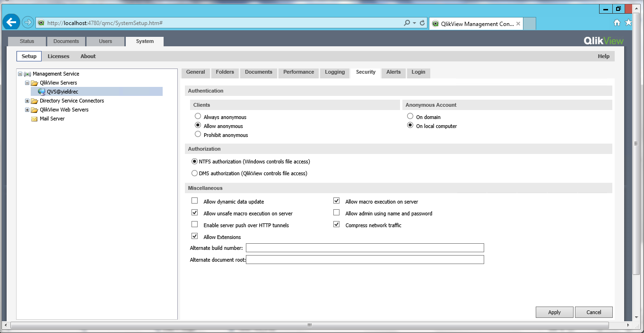The height and width of the screenshot is (333, 644).
Task: Select Prohibit anonymous option
Action: click(198, 134)
